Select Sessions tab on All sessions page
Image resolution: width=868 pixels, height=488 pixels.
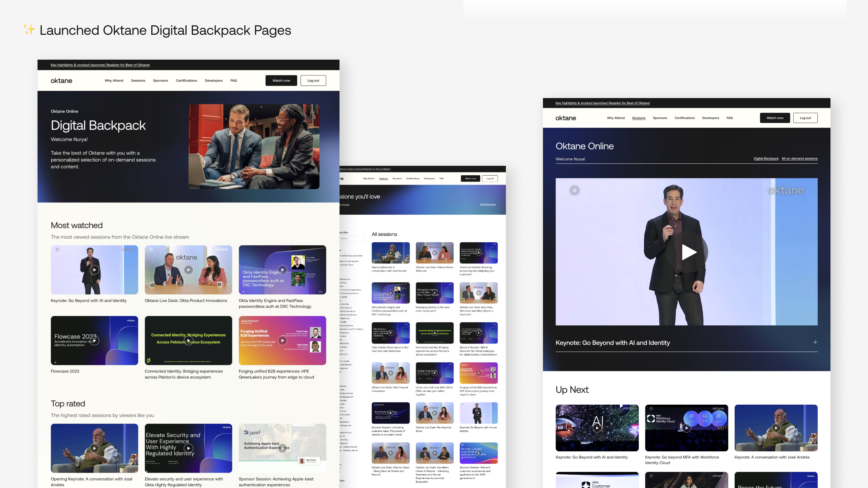[383, 178]
